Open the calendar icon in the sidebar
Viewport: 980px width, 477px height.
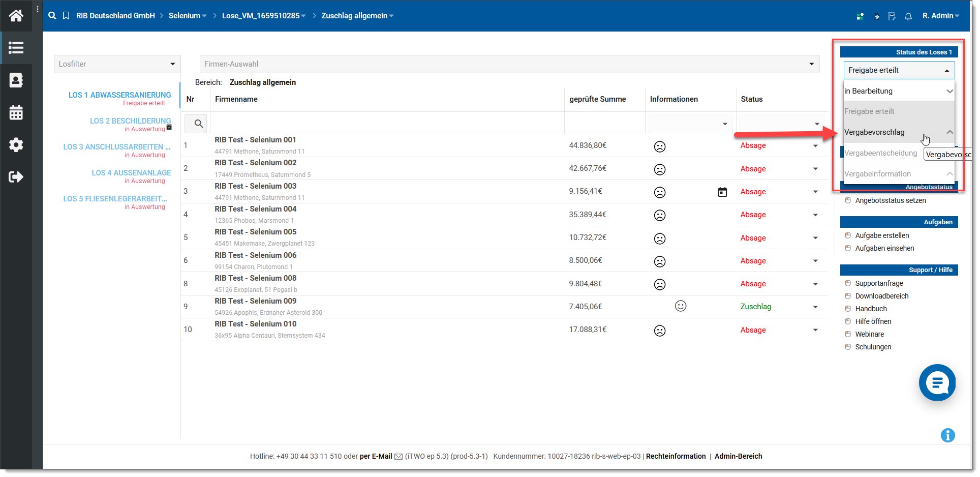pyautogui.click(x=16, y=112)
